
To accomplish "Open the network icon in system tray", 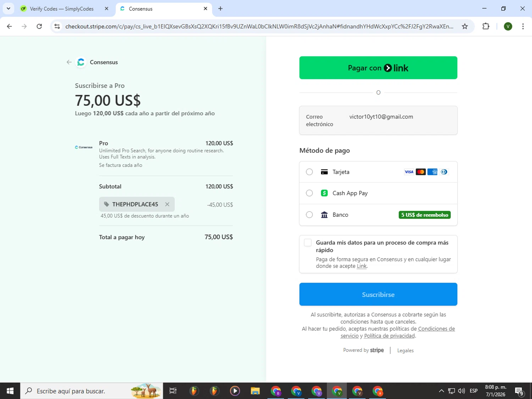I will click(x=451, y=391).
